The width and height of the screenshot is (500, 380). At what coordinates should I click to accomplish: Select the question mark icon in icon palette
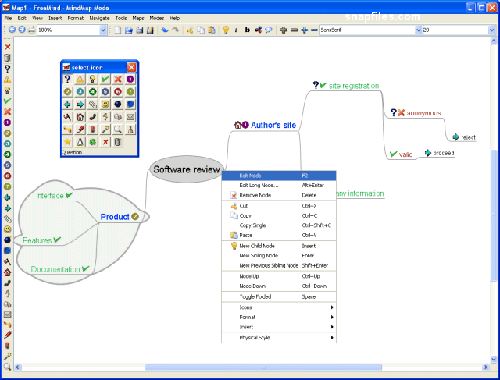point(68,79)
